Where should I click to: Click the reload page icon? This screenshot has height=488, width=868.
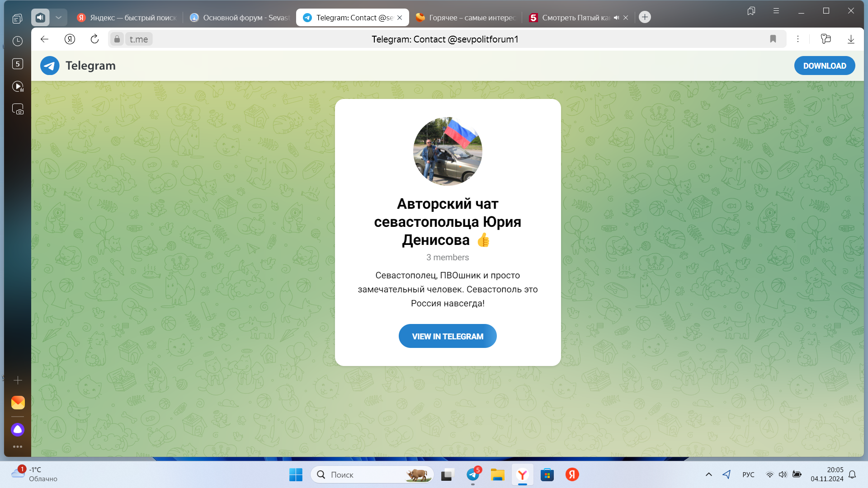pyautogui.click(x=94, y=39)
